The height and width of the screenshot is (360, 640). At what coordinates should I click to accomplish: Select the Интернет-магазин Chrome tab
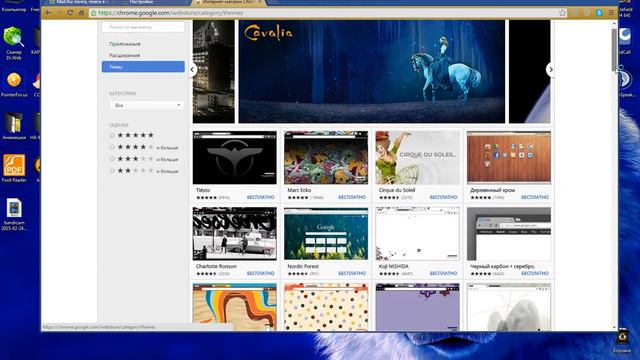tap(229, 2)
